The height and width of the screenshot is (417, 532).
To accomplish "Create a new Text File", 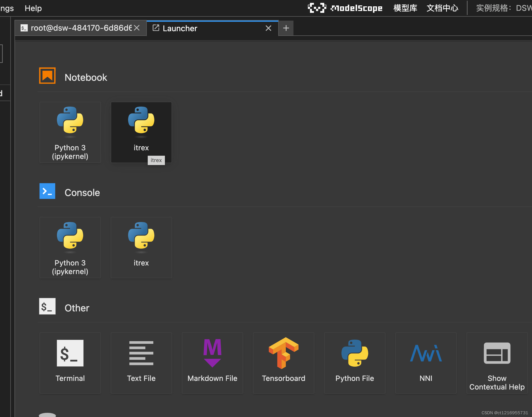I will 141,363.
